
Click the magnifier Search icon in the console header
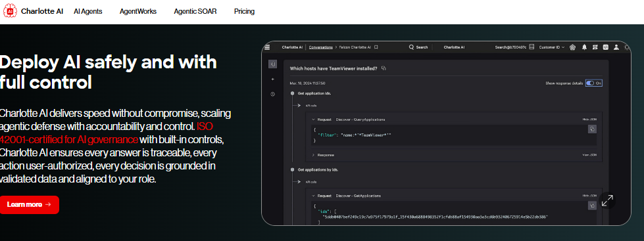tap(411, 47)
